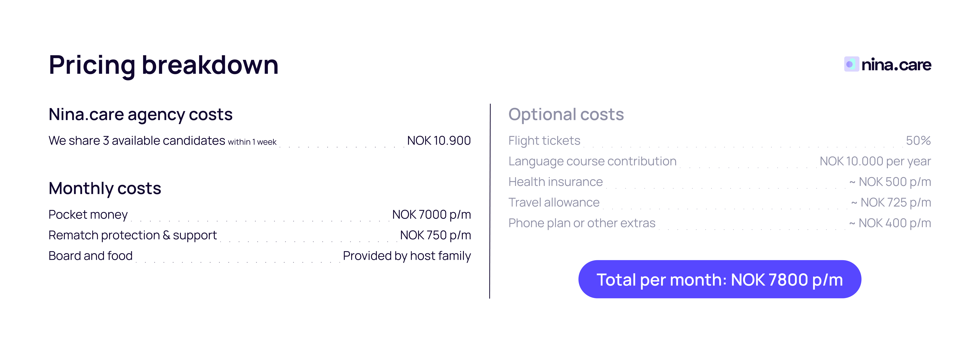This screenshot has height=347, width=980.
Task: Click the NOK 750 p/m price
Action: [435, 235]
